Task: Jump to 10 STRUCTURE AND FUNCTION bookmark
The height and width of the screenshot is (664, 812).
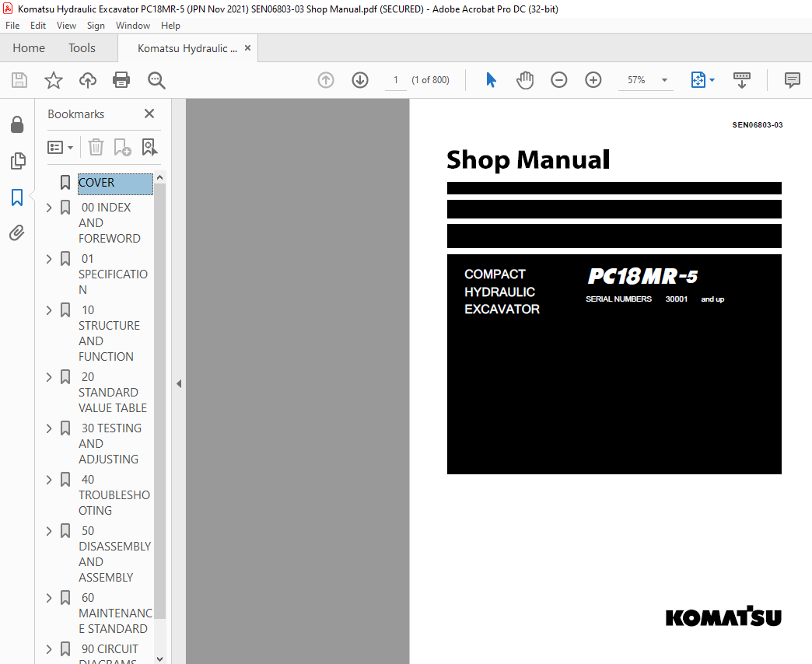Action: [x=109, y=334]
